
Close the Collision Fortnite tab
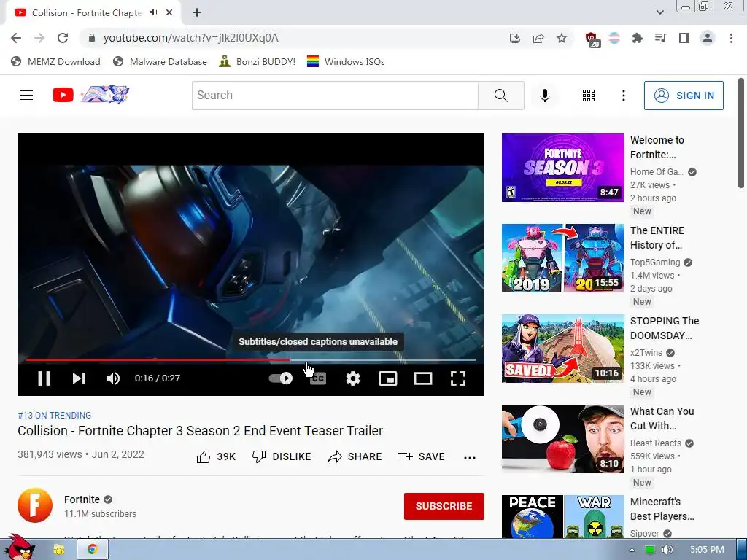click(x=169, y=13)
